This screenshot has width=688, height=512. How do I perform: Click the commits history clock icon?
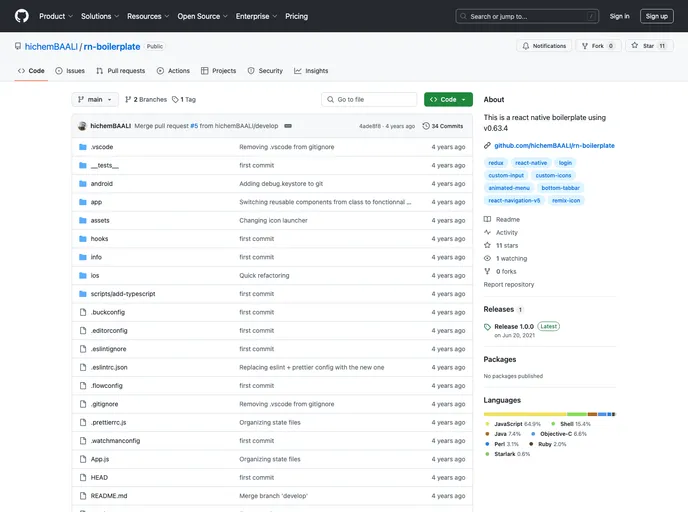click(x=426, y=126)
